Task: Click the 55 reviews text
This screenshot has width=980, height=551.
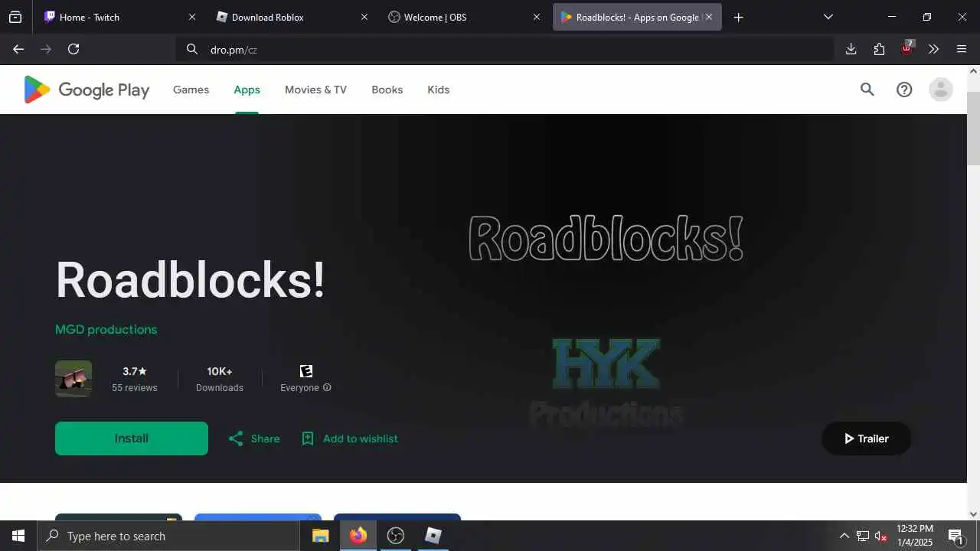Action: click(x=135, y=388)
